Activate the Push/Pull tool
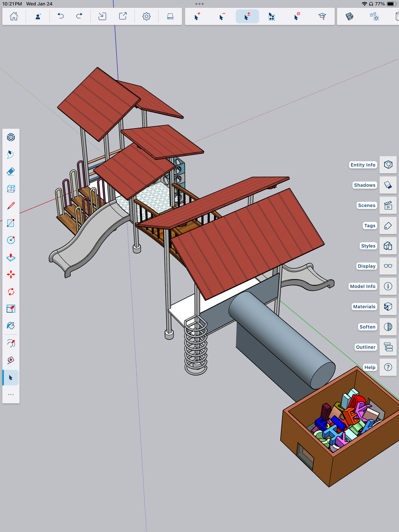This screenshot has height=532, width=399. pos(11,257)
